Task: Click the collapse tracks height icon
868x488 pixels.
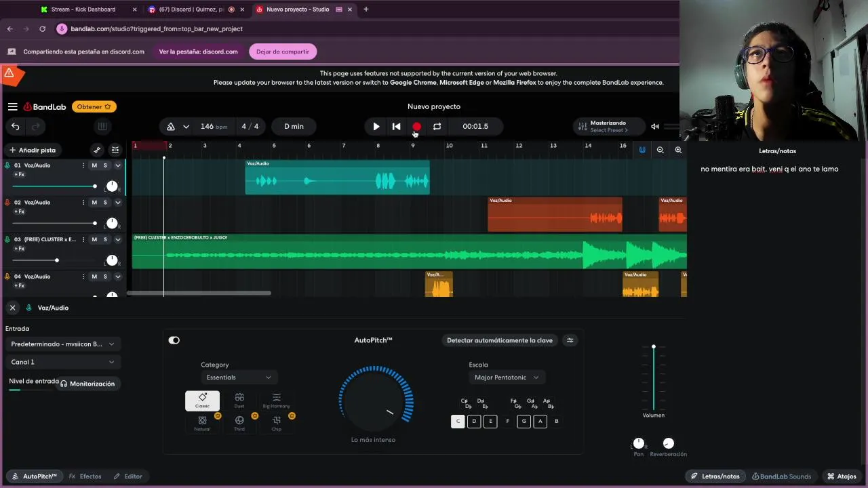Action: coord(115,150)
